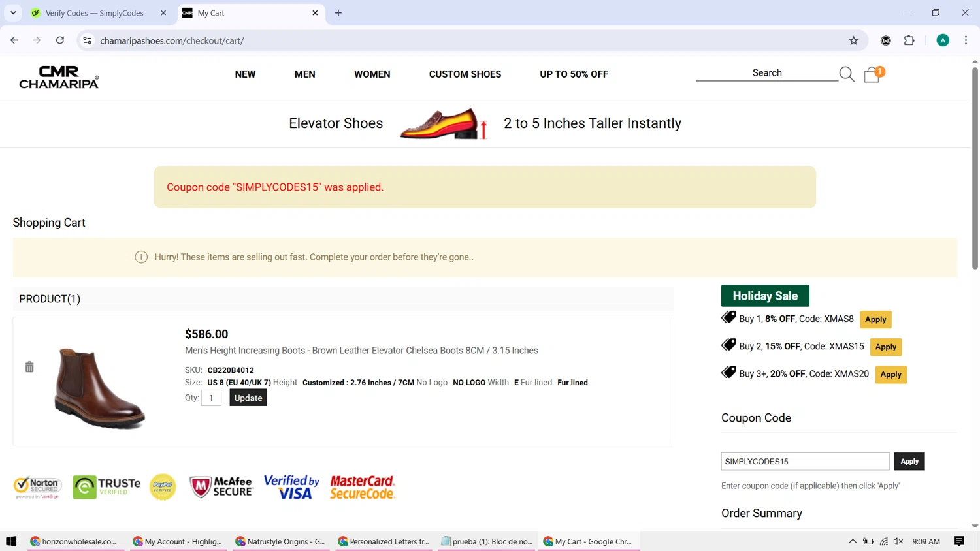Reload the current page
This screenshot has width=980, height=551.
click(x=60, y=40)
